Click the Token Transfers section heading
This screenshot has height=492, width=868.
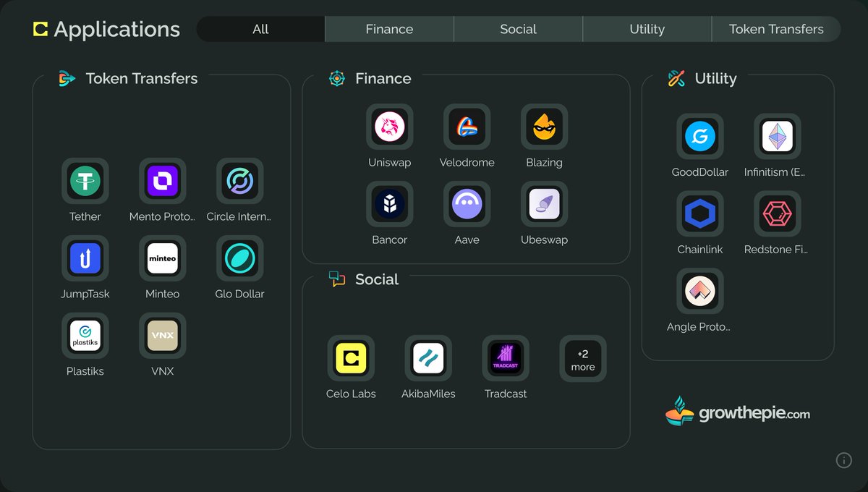142,79
